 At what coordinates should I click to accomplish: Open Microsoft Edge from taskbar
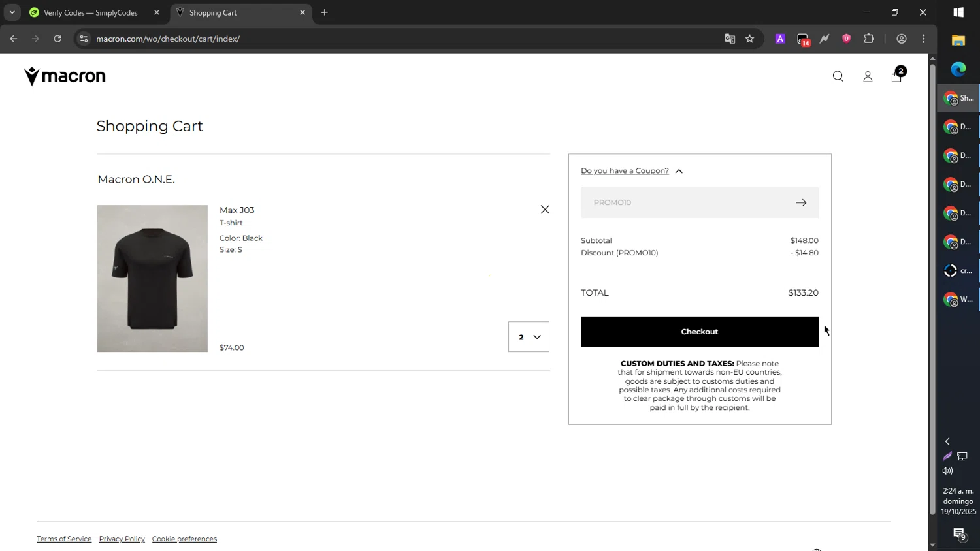pyautogui.click(x=958, y=69)
